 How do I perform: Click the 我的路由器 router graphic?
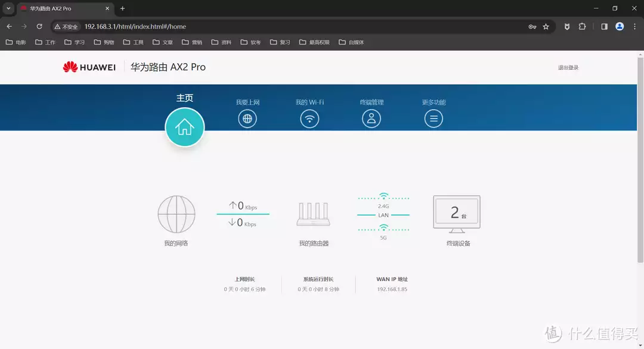[314, 214]
